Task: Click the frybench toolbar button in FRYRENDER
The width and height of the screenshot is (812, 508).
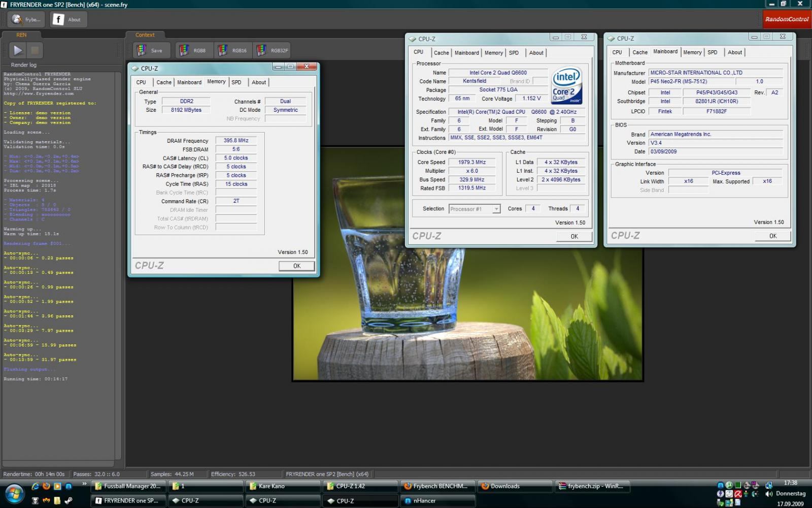Action: pos(26,19)
